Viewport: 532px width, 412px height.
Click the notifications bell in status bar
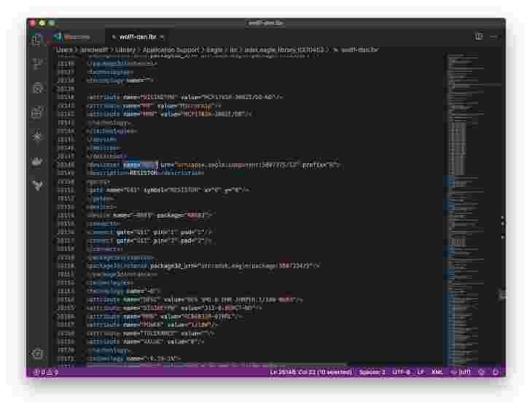point(496,373)
